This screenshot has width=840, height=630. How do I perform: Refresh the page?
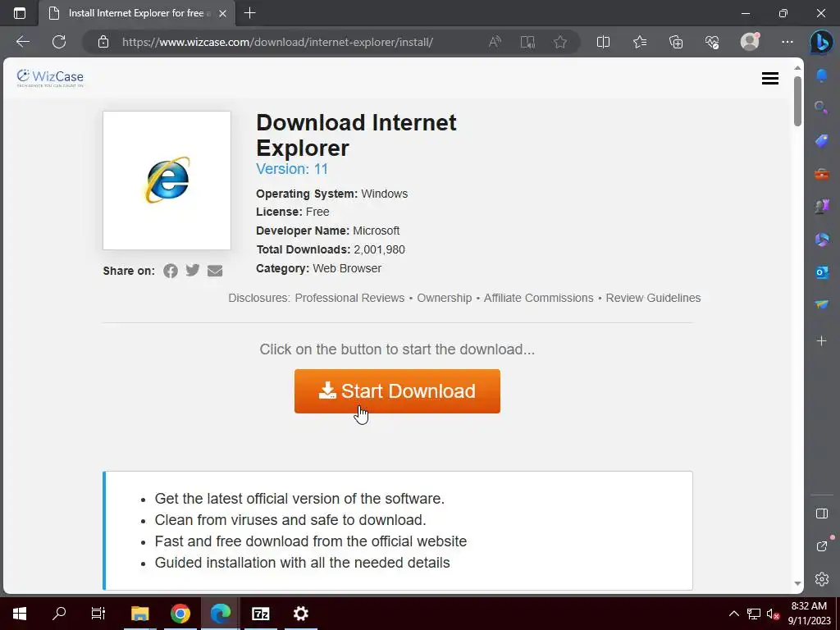click(x=59, y=42)
